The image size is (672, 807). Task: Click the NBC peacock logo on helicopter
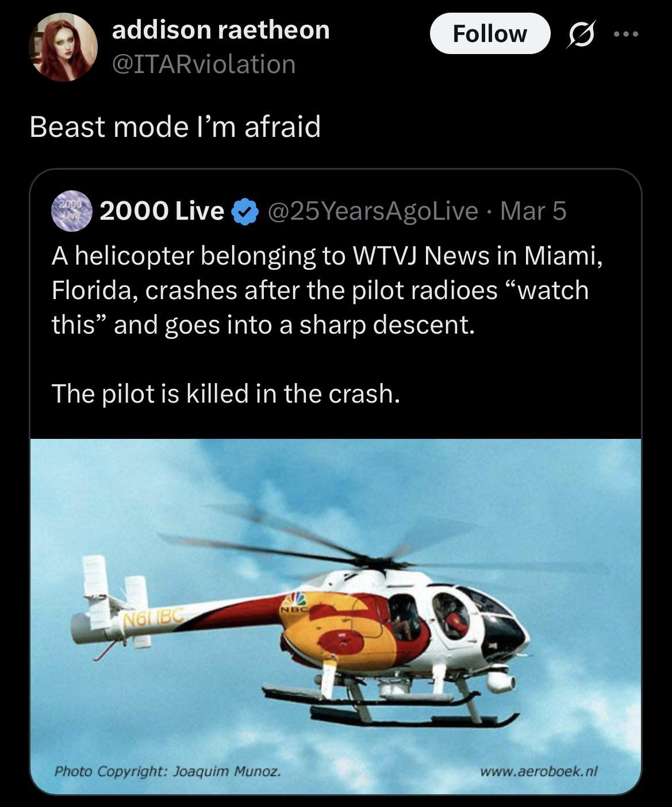click(295, 601)
